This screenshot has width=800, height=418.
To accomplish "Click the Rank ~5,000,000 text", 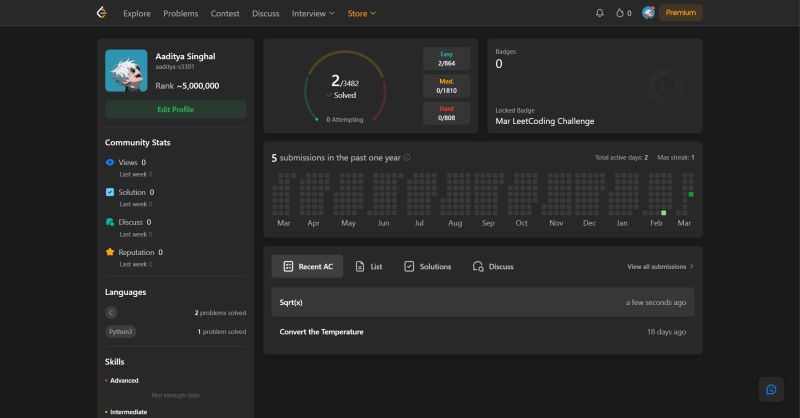I will pyautogui.click(x=187, y=86).
